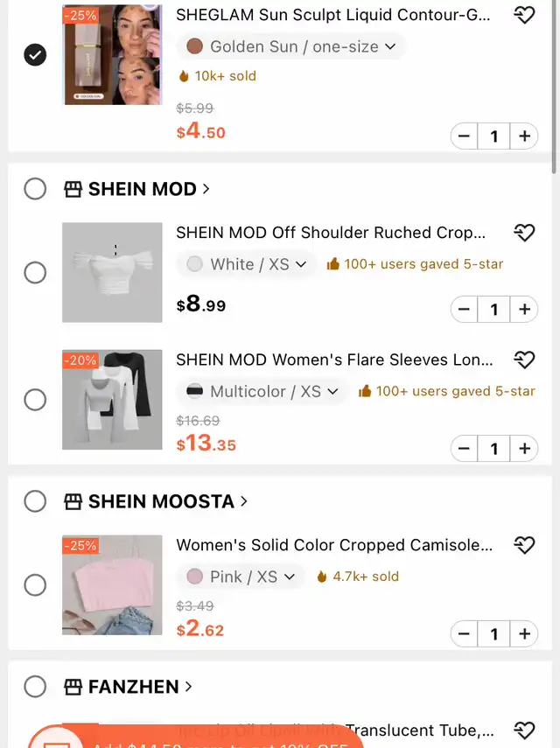Increase quantity of Flare Sleeves top
The width and height of the screenshot is (560, 748).
tap(524, 449)
